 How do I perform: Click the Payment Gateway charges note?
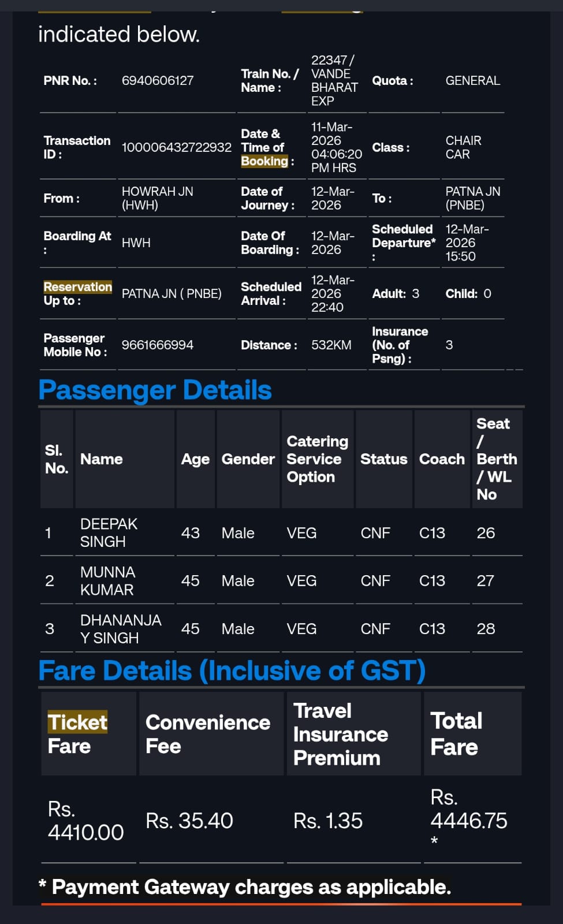click(245, 887)
